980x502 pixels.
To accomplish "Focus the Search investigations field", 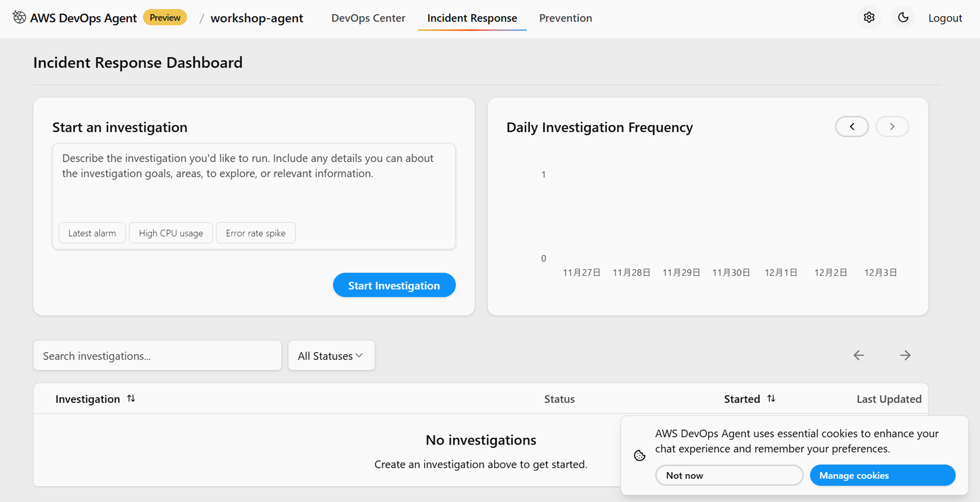I will pos(157,356).
